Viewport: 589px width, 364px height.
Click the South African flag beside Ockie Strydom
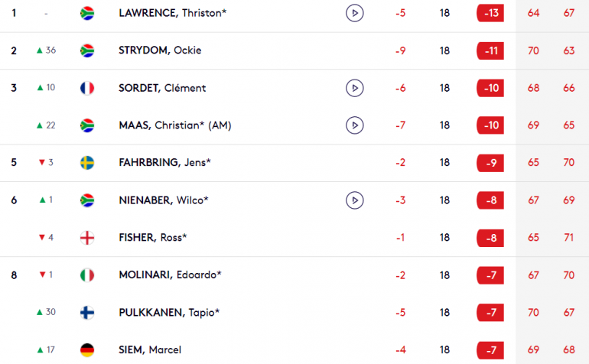(87, 50)
